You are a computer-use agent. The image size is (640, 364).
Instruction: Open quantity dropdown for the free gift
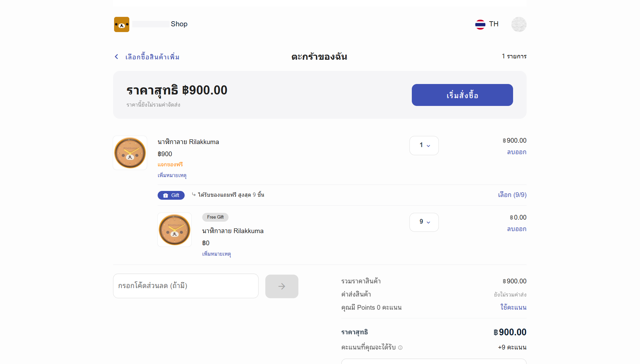click(424, 222)
